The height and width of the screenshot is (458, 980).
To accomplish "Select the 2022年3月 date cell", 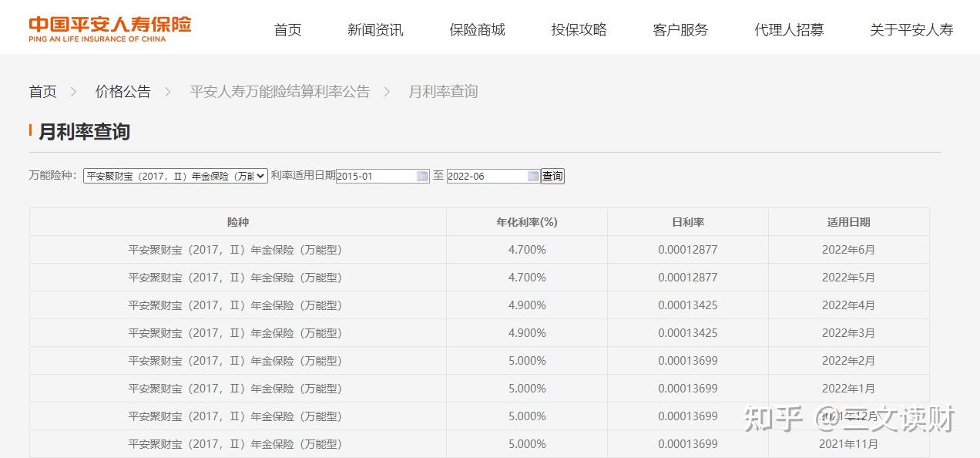I will (x=849, y=333).
